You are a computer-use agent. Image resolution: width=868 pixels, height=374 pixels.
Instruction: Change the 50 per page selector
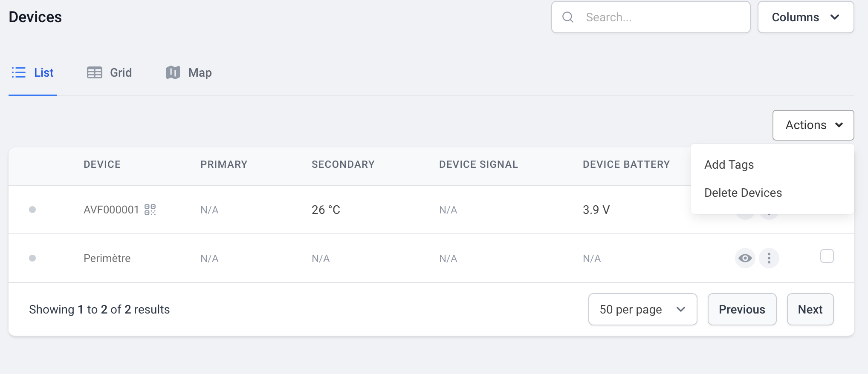(642, 309)
